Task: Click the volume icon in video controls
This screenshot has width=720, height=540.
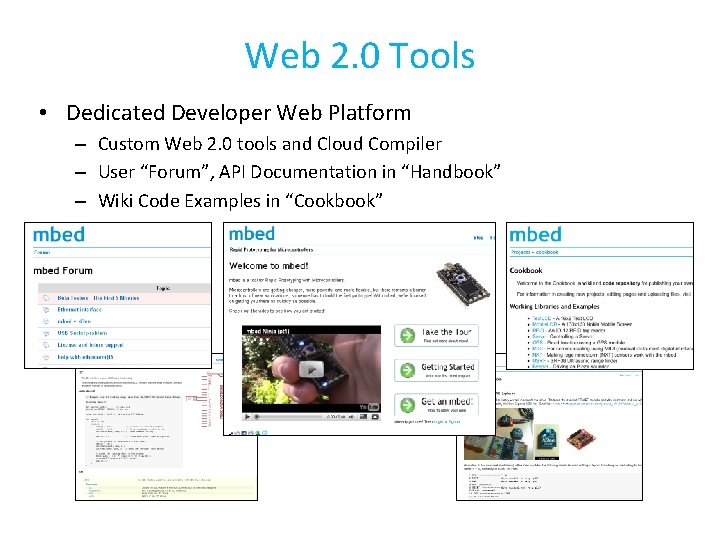Action: [351, 417]
